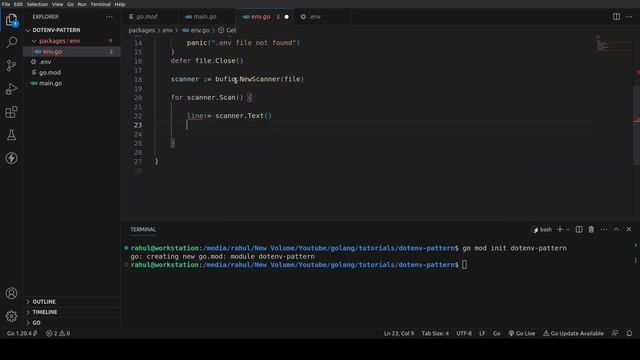Open terminal panel more actions ellipsis
Viewport: 640px width, 360px height.
(604, 229)
